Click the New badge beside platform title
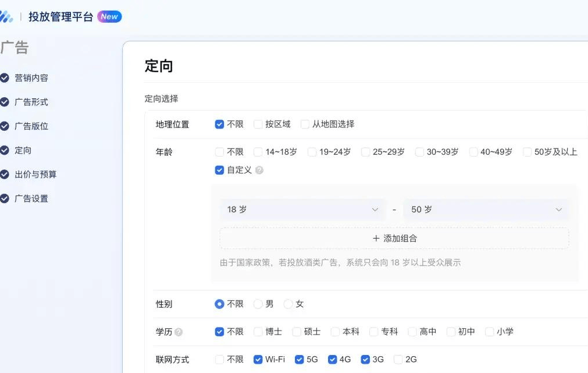Image resolution: width=588 pixels, height=373 pixels. pyautogui.click(x=109, y=17)
